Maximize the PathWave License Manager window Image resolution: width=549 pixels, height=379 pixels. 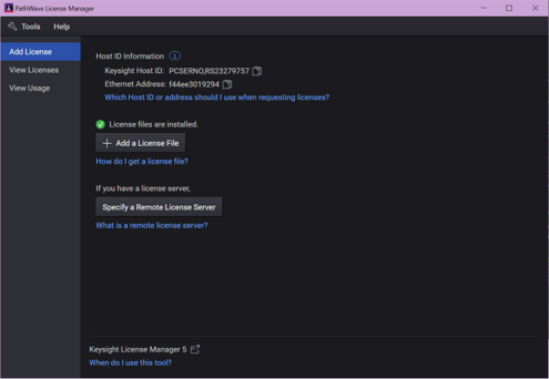(x=509, y=8)
